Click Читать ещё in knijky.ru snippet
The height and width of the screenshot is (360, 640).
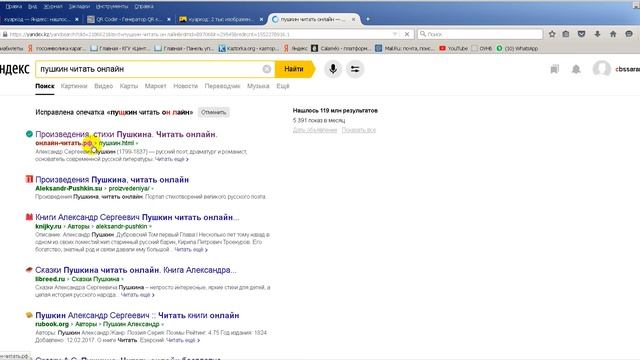click(x=191, y=249)
